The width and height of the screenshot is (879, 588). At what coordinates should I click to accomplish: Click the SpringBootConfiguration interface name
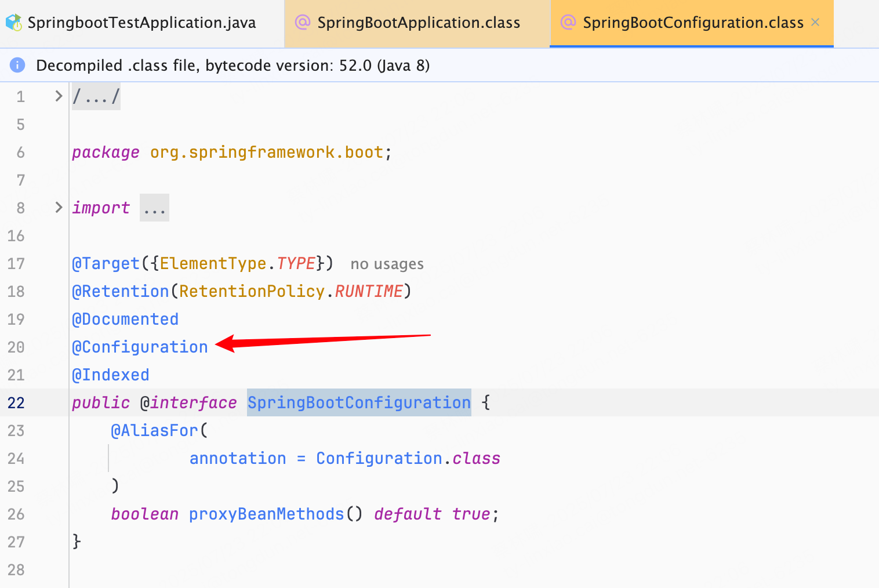point(359,402)
